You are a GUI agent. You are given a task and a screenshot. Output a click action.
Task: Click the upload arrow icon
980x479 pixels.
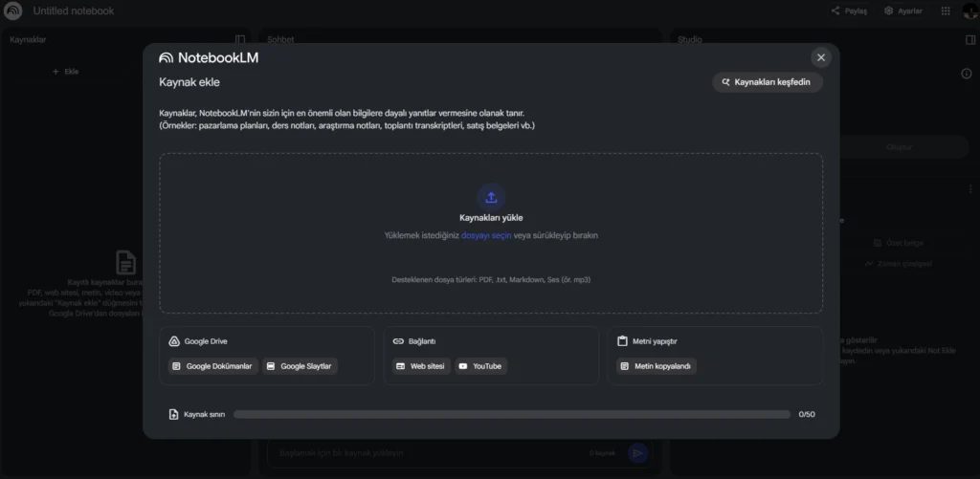pos(491,197)
